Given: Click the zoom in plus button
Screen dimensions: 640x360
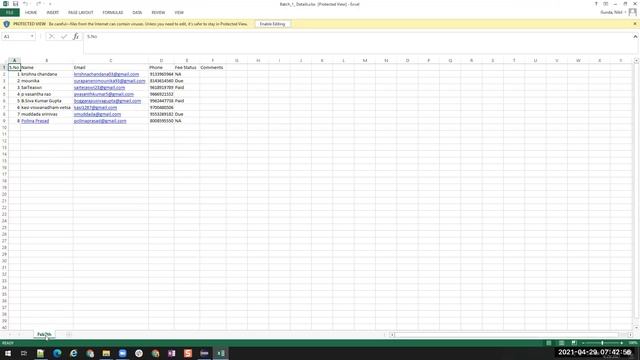Looking at the screenshot, I should pyautogui.click(x=622, y=343).
